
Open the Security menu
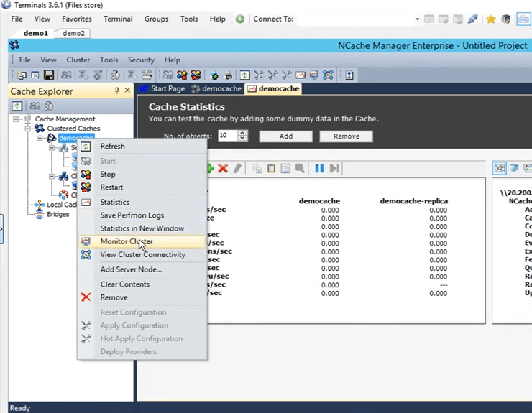pos(141,60)
